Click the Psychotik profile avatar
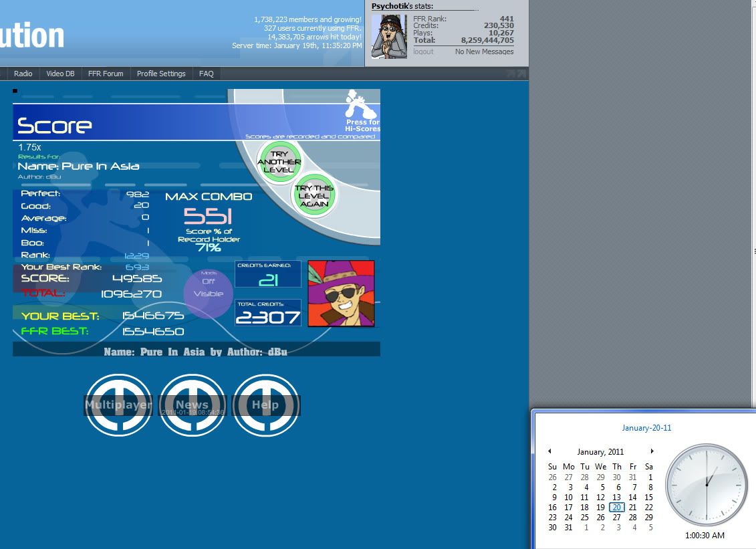 coord(389,36)
